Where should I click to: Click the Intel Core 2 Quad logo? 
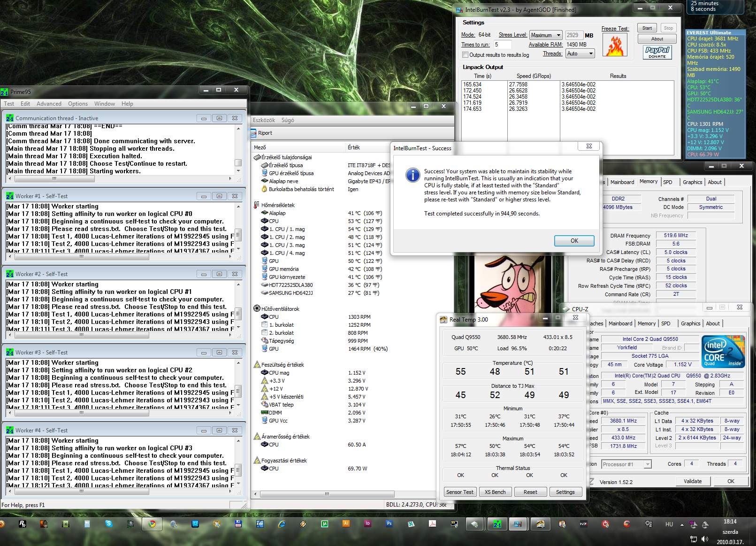pos(723,351)
